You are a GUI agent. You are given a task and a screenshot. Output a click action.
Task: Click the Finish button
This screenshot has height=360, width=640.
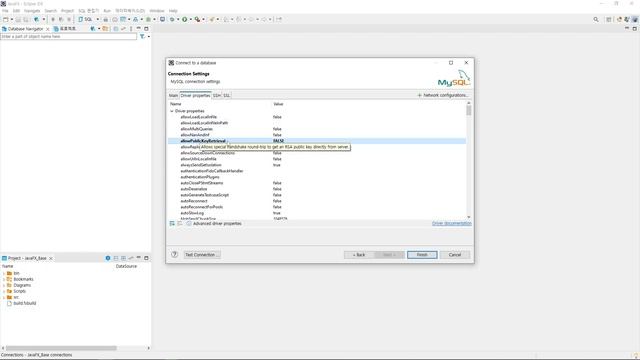pos(422,255)
